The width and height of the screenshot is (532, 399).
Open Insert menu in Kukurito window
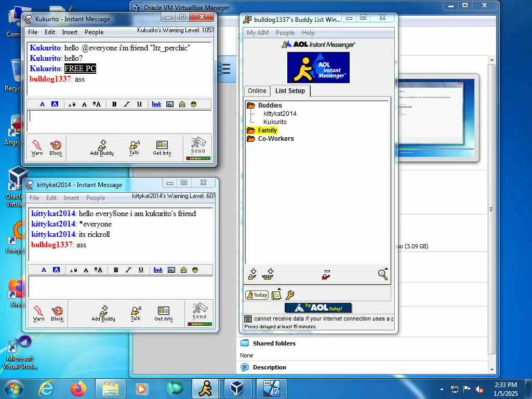(70, 32)
